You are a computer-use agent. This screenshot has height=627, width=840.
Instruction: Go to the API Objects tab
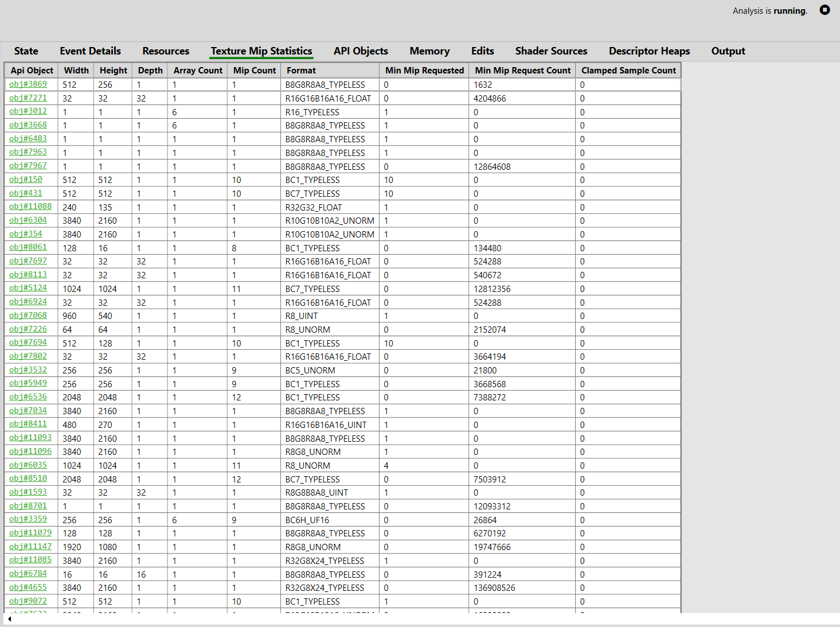click(x=361, y=51)
